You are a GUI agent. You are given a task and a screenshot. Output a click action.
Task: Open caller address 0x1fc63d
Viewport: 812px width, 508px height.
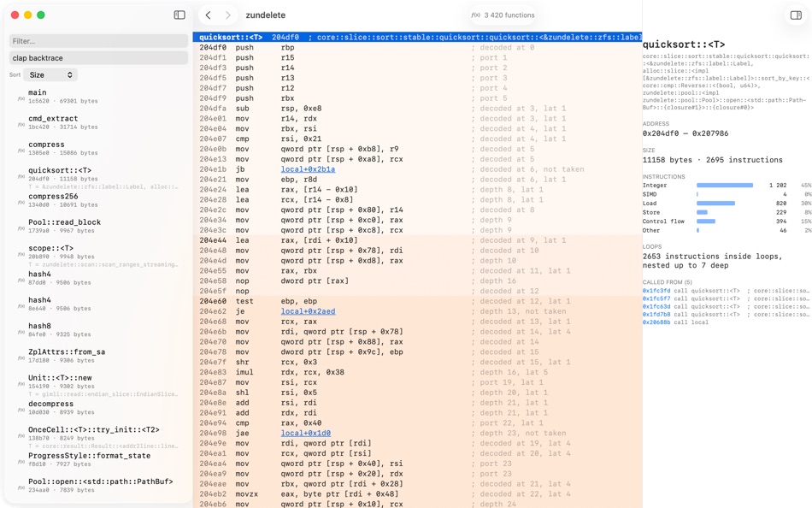pyautogui.click(x=656, y=306)
